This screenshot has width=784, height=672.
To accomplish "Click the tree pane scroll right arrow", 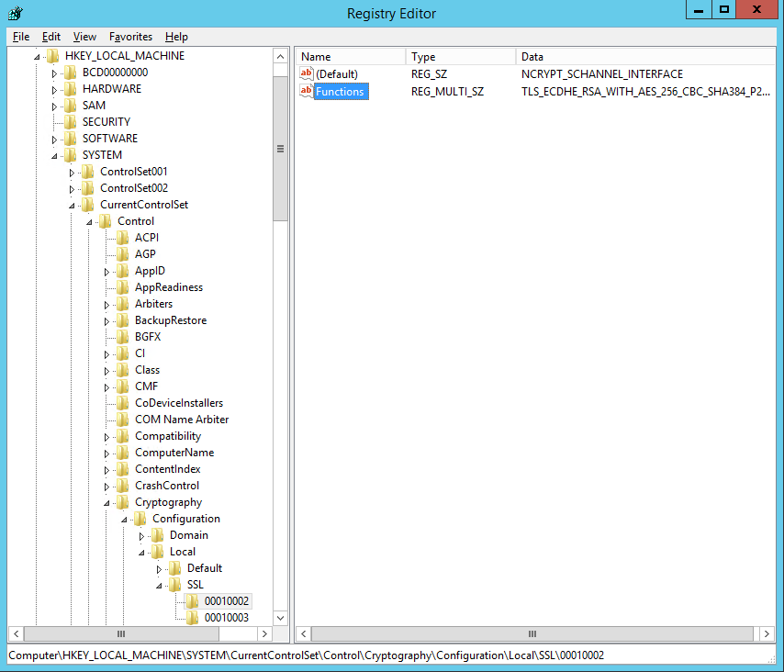I will click(264, 634).
